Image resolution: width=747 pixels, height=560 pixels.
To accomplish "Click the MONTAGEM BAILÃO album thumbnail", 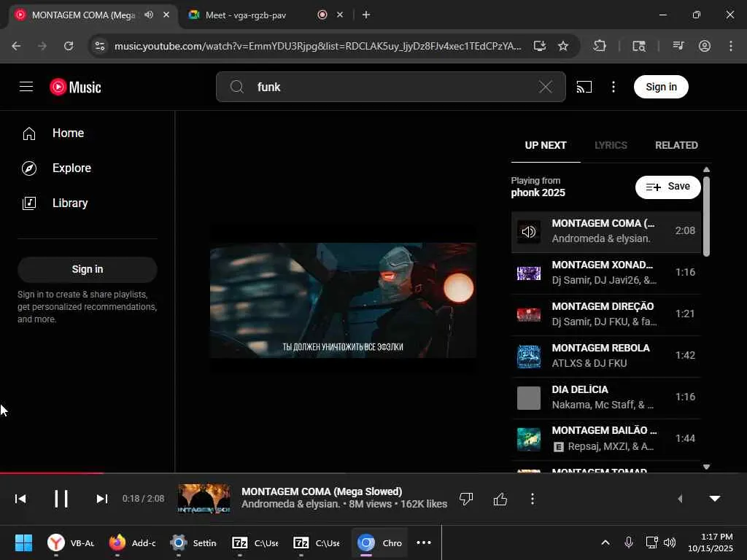I will pos(529,440).
